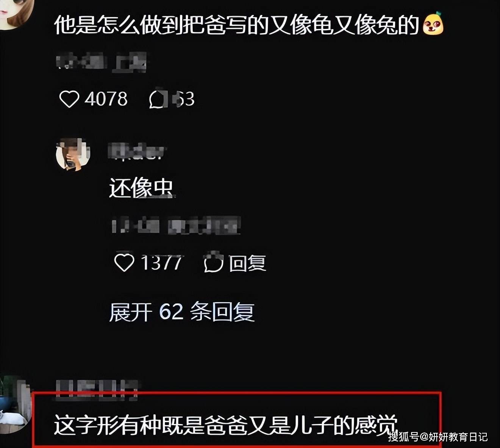
Task: Open the bottom commenter's avatar
Action: pyautogui.click(x=15, y=404)
